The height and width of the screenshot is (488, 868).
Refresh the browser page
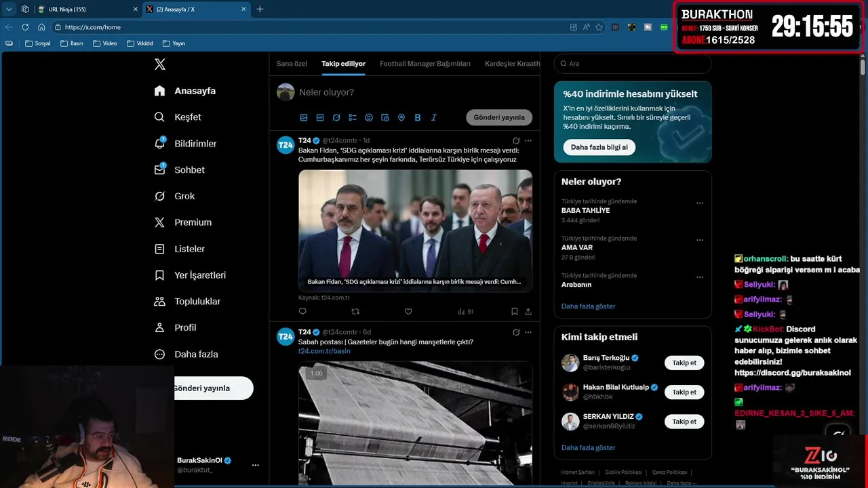[25, 27]
